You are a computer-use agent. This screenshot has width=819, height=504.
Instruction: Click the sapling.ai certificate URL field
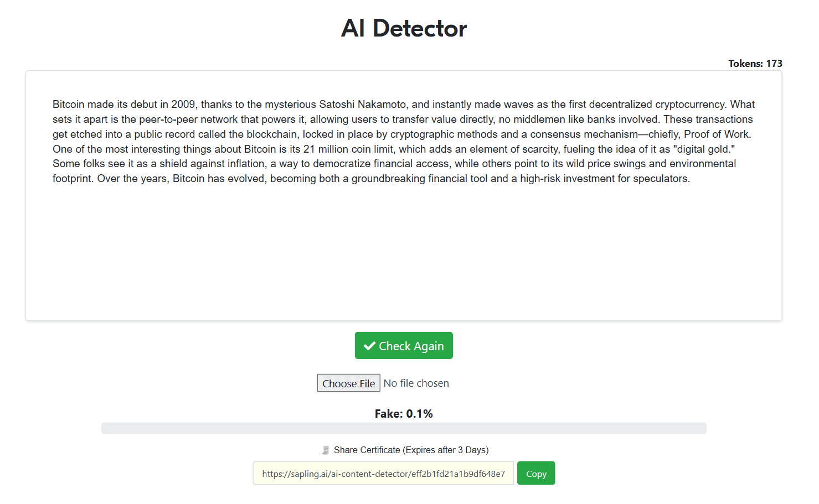click(383, 474)
